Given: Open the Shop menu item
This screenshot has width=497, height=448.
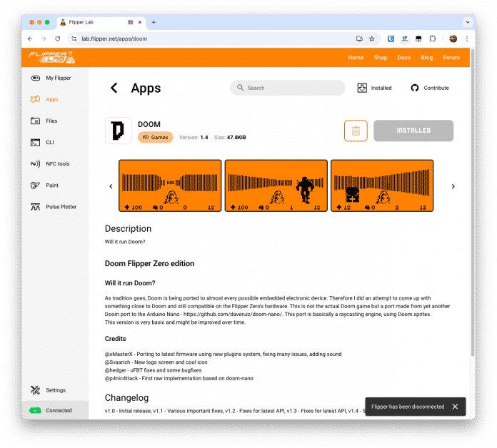Looking at the screenshot, I should [x=381, y=57].
